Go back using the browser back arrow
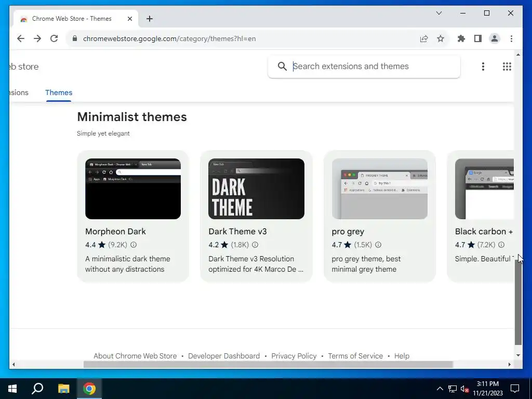 pyautogui.click(x=21, y=38)
